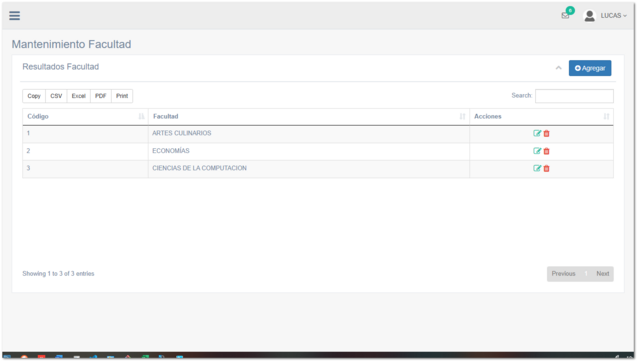
Task: Export table to Excel
Action: click(x=79, y=96)
